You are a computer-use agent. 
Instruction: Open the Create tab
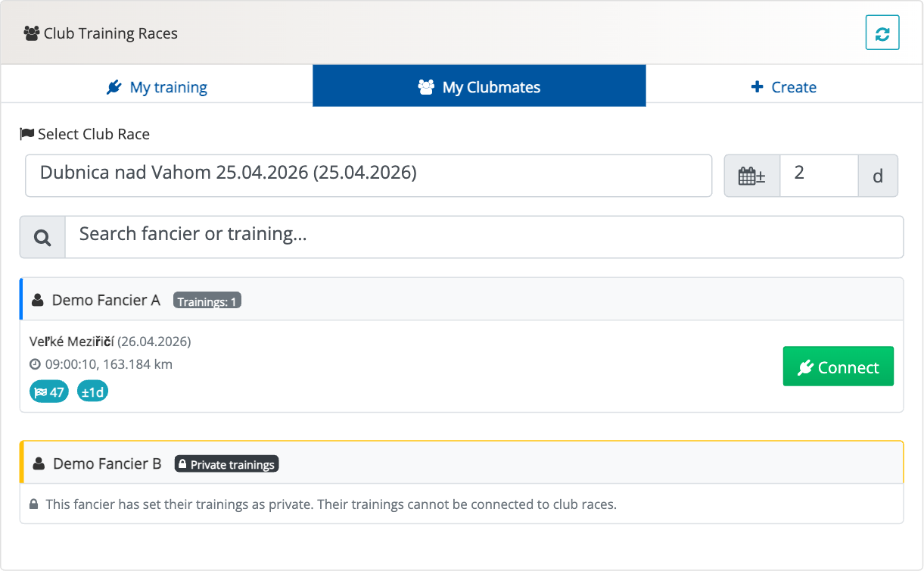[x=783, y=87]
